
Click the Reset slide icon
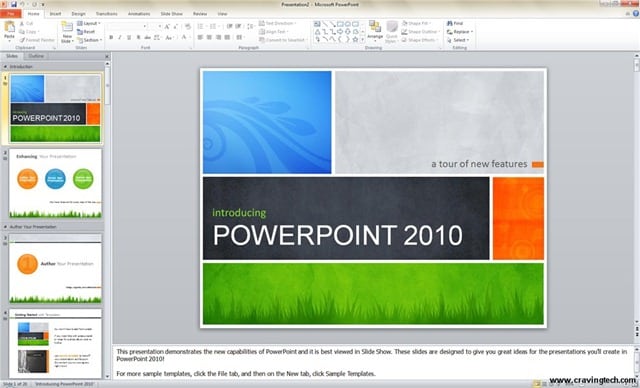coord(80,31)
